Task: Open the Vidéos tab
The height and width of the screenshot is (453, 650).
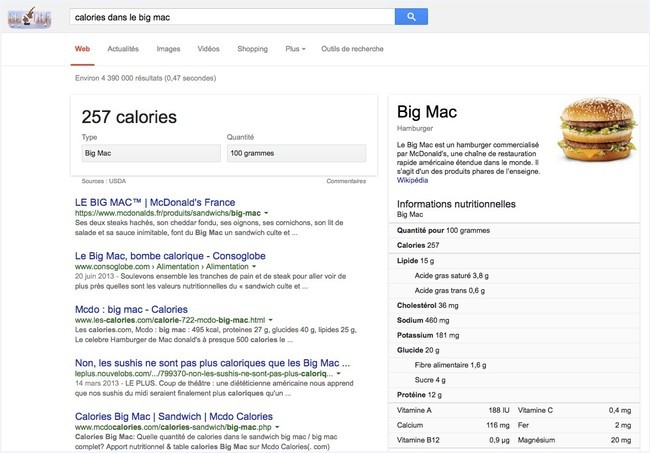Action: click(x=209, y=49)
